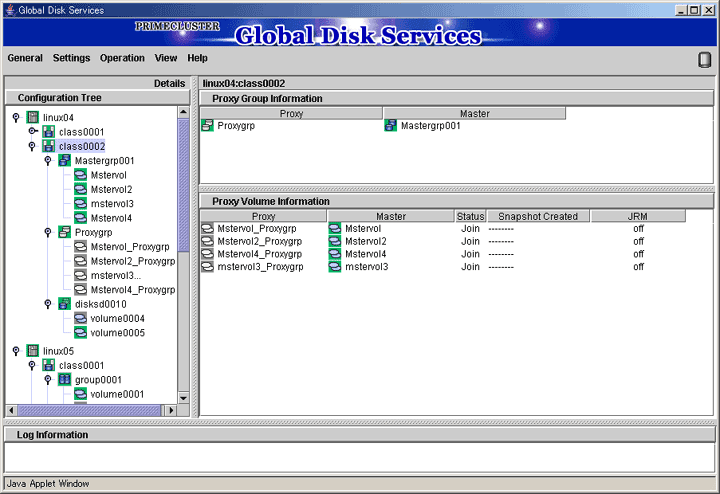720x494 pixels.
Task: Open the View menu
Action: (x=166, y=58)
